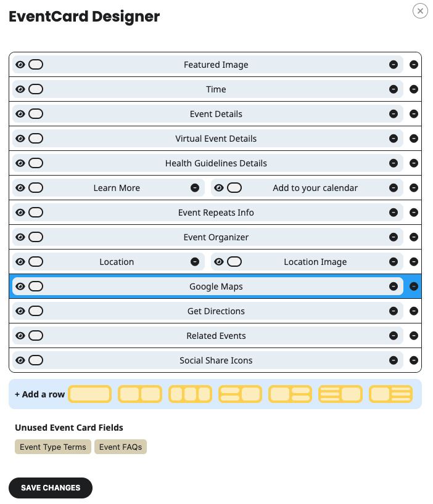Click Save Changes button

pyautogui.click(x=51, y=487)
